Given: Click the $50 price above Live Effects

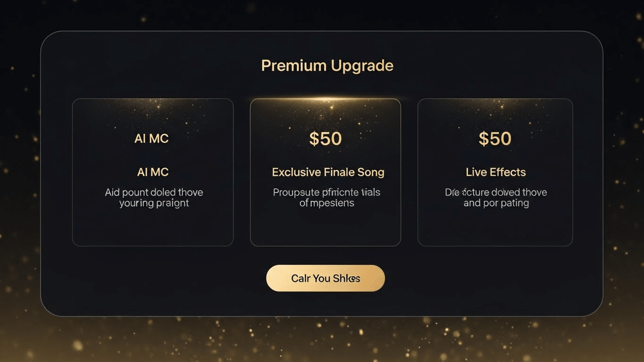Looking at the screenshot, I should [495, 138].
